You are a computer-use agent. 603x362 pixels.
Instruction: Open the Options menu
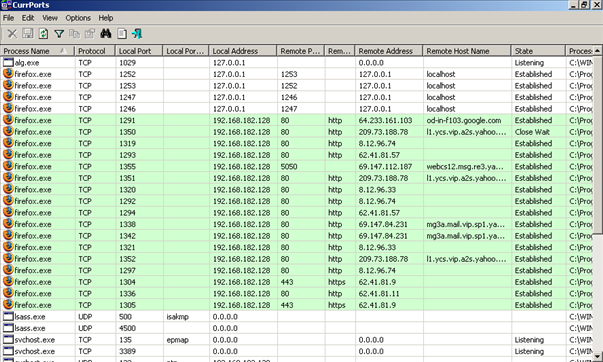click(x=78, y=18)
